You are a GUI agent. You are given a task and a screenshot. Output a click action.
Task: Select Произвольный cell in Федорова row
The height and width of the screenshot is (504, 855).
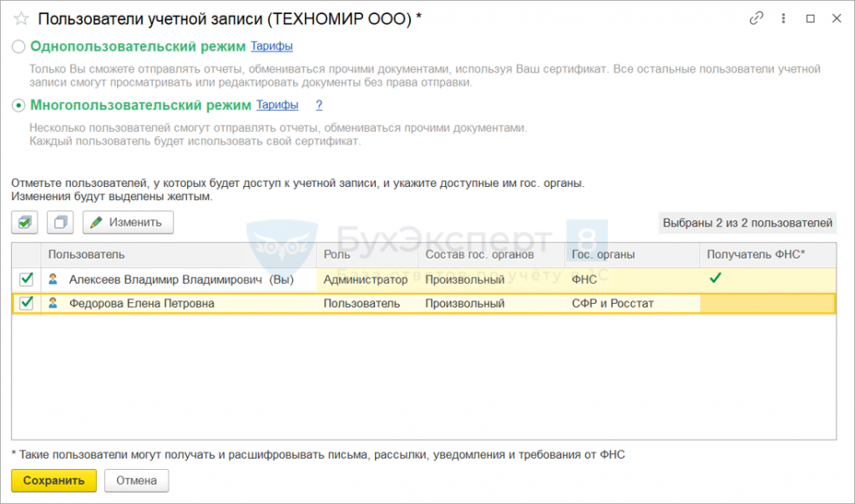pyautogui.click(x=491, y=304)
